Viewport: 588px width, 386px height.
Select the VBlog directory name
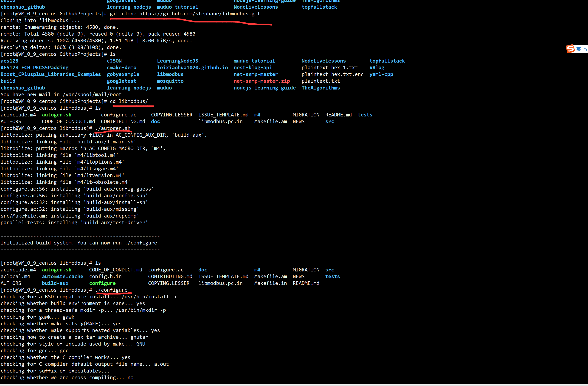click(x=377, y=68)
